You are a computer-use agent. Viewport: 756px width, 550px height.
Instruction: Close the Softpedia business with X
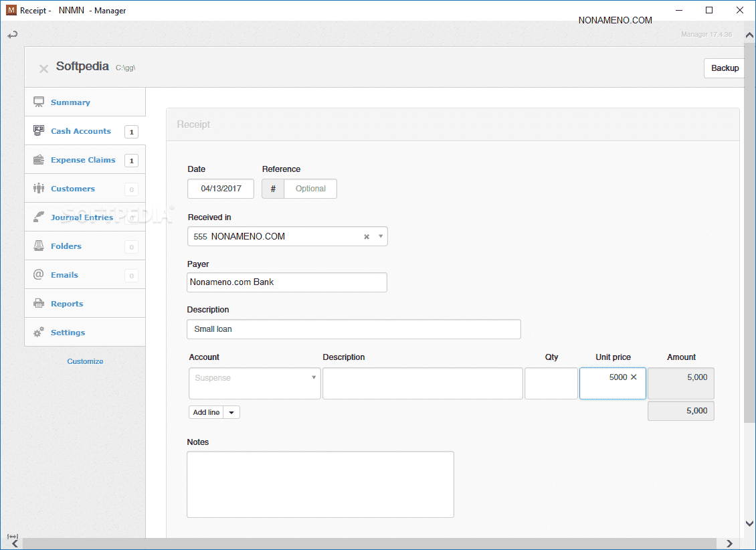pos(43,68)
